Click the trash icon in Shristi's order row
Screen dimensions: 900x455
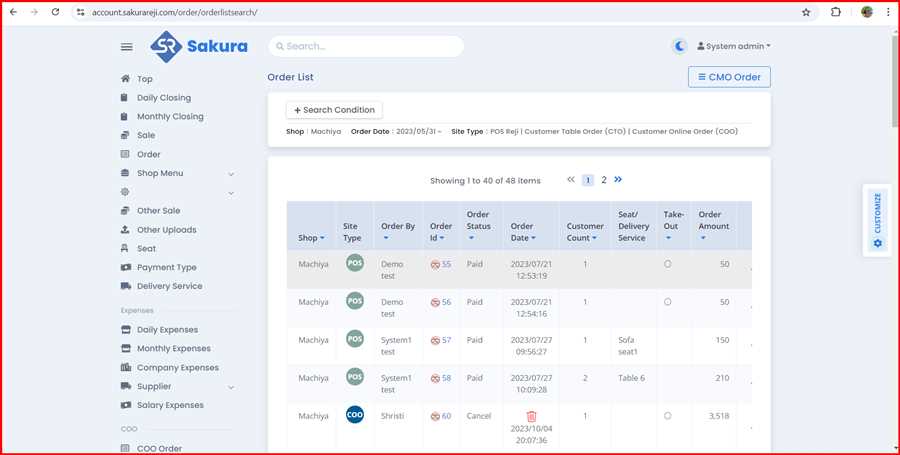pyautogui.click(x=531, y=416)
